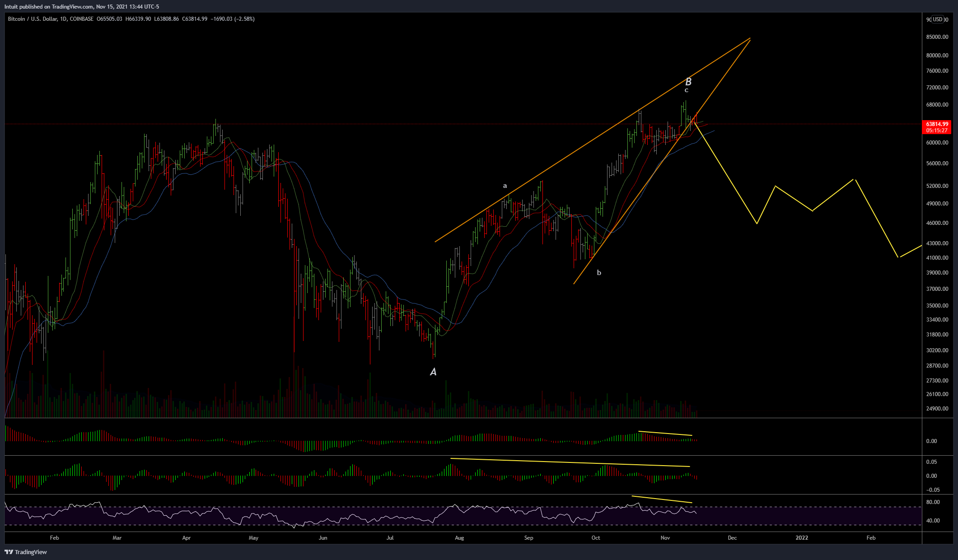Click the 35000.00 price axis label
This screenshot has width=958, height=560.
click(x=937, y=306)
